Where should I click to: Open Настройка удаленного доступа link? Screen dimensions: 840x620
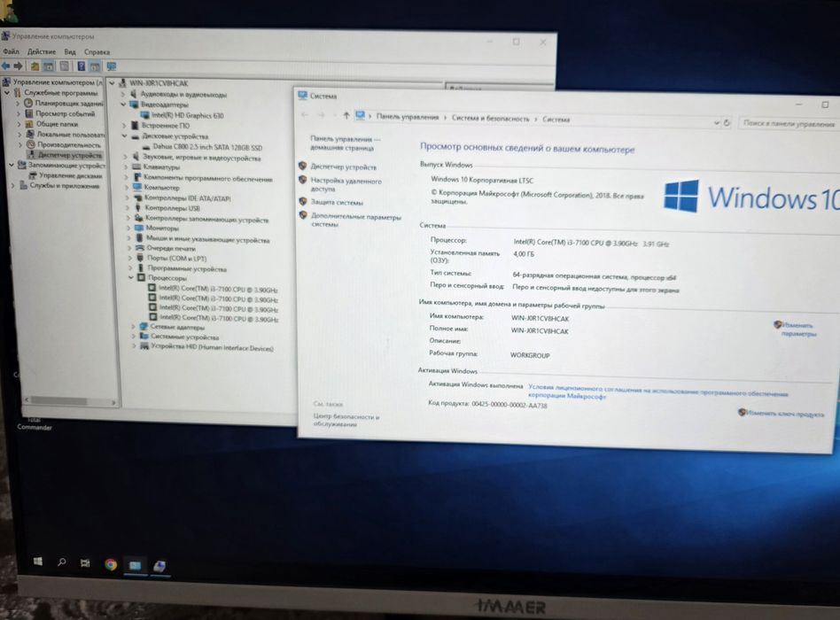click(346, 185)
